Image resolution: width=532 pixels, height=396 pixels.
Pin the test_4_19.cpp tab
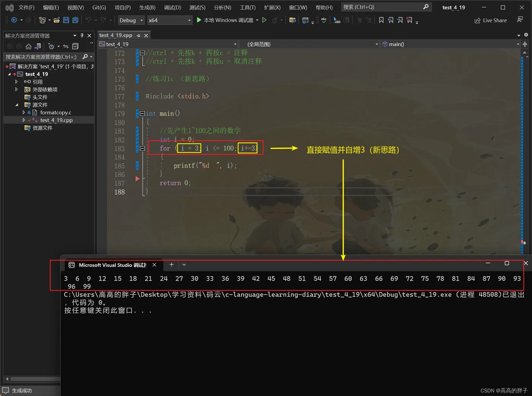pos(139,35)
